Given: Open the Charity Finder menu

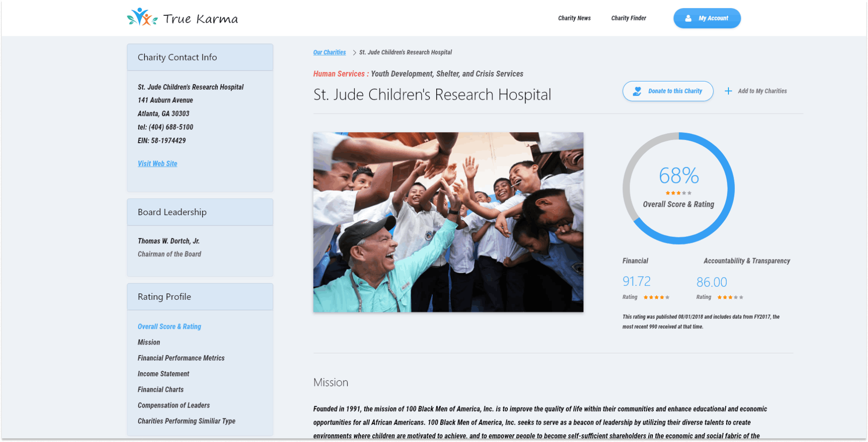Looking at the screenshot, I should pos(628,18).
